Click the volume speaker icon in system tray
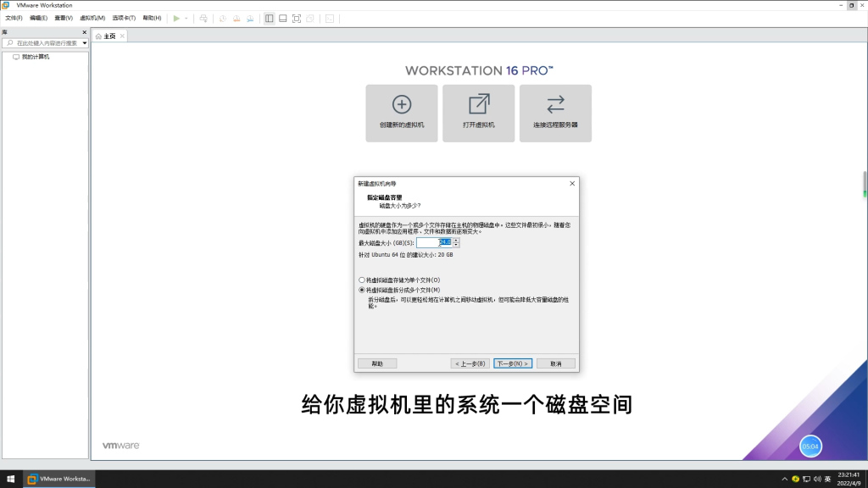The width and height of the screenshot is (868, 488). coord(815,480)
